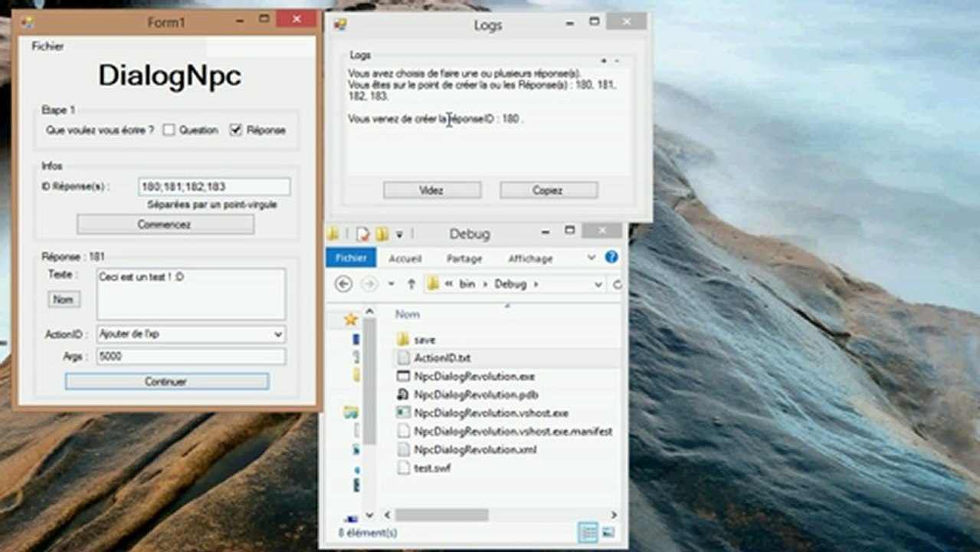Select the NpcDialogRevolution.exe application icon
Screen dimensions: 980x552
404,376
